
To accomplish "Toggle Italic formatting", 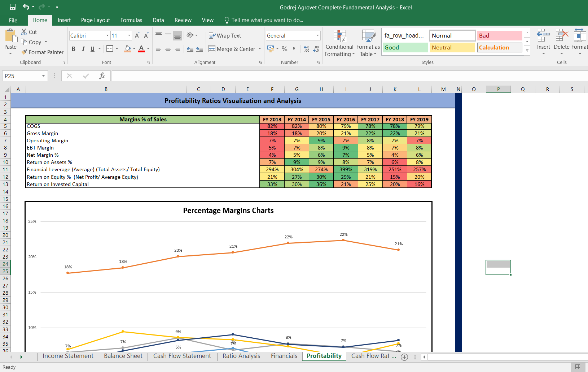I will pos(83,49).
